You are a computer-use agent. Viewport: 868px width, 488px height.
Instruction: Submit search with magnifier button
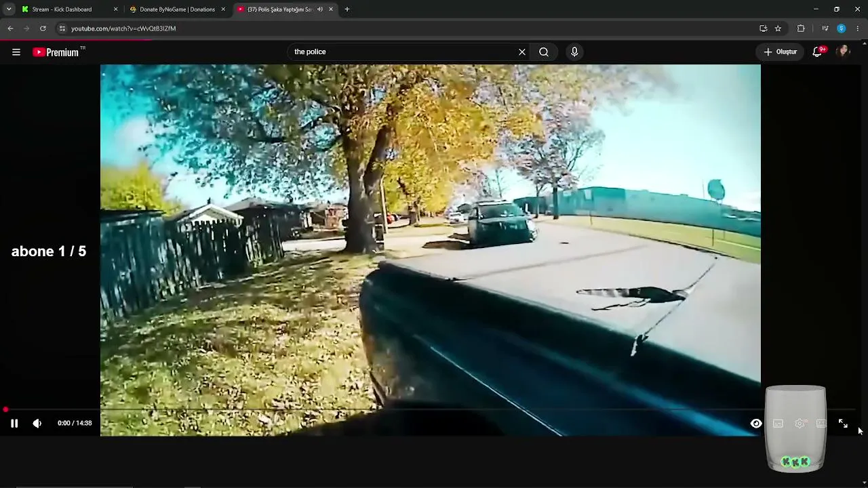click(x=544, y=52)
